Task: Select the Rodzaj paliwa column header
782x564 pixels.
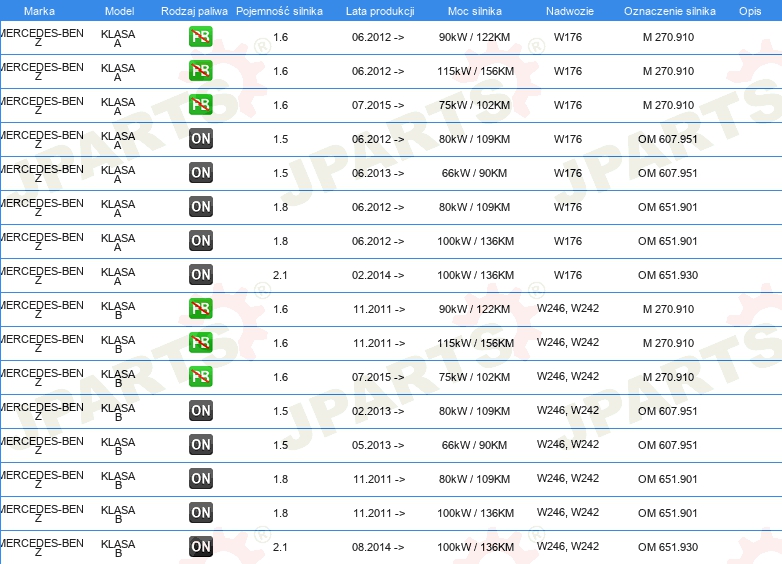Action: (194, 11)
